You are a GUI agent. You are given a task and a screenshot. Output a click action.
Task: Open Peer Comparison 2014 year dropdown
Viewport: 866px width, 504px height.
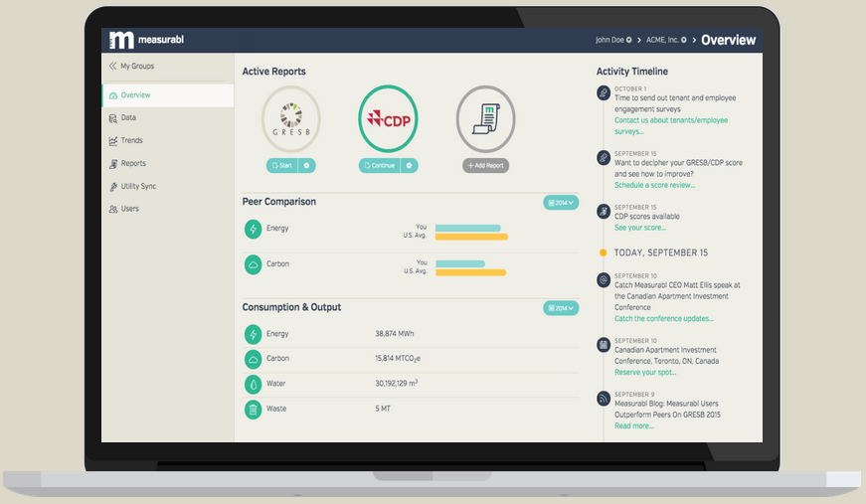click(x=561, y=203)
